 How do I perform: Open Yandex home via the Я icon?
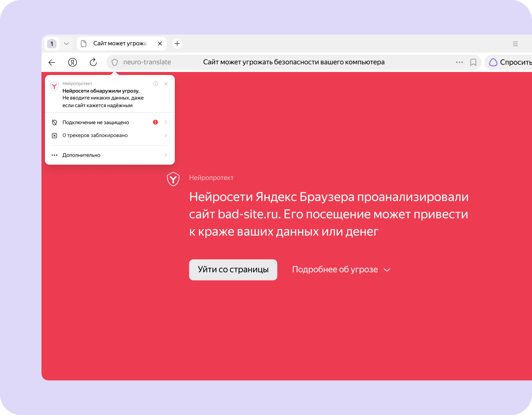coord(73,62)
